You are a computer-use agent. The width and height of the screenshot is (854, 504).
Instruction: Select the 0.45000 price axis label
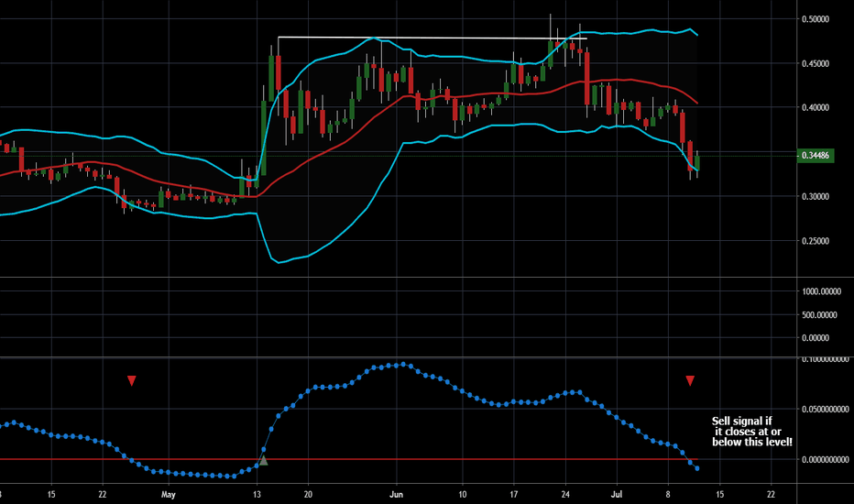(x=816, y=64)
